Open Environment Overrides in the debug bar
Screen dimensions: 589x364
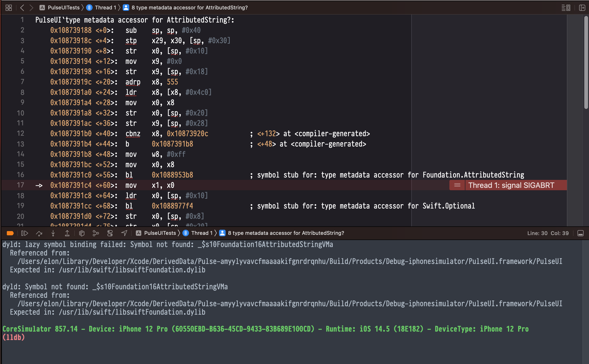(x=110, y=233)
